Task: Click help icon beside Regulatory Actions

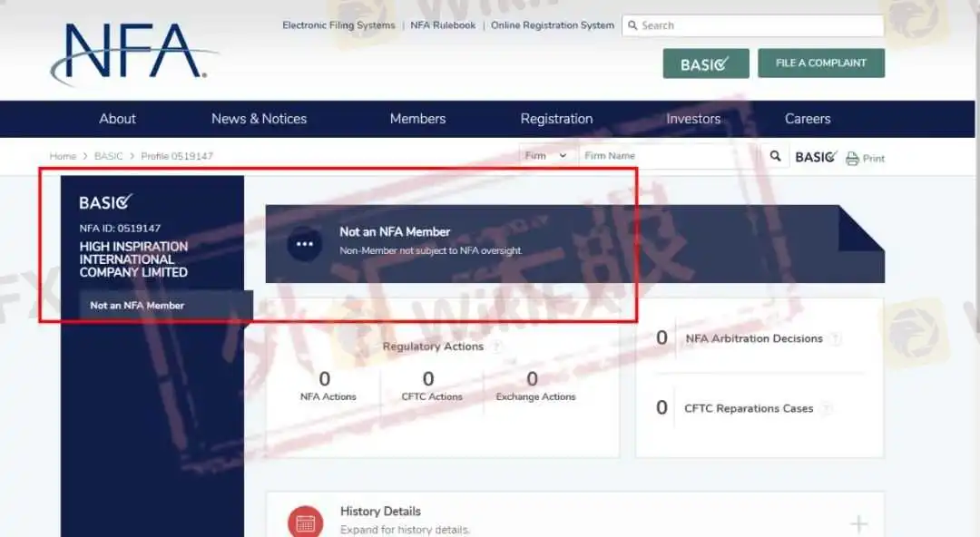Action: tap(497, 347)
